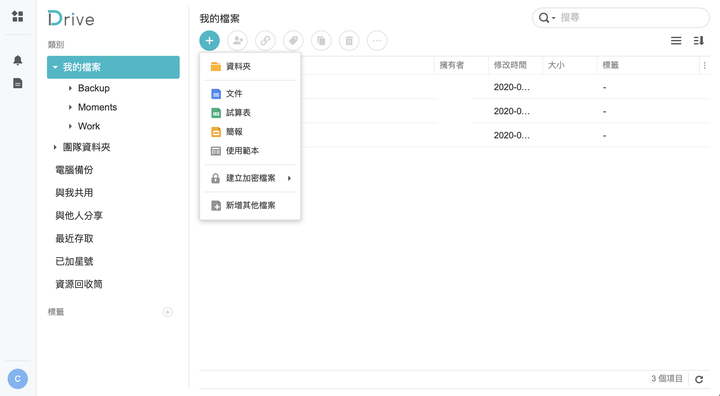Go to 與我共用
The height and width of the screenshot is (396, 720).
click(74, 193)
